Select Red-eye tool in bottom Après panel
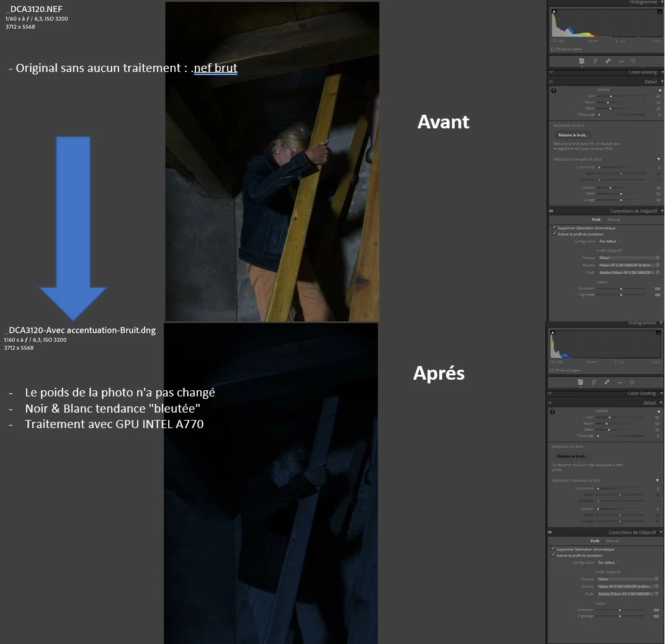Viewport: 665px width, 644px height. [x=620, y=382]
